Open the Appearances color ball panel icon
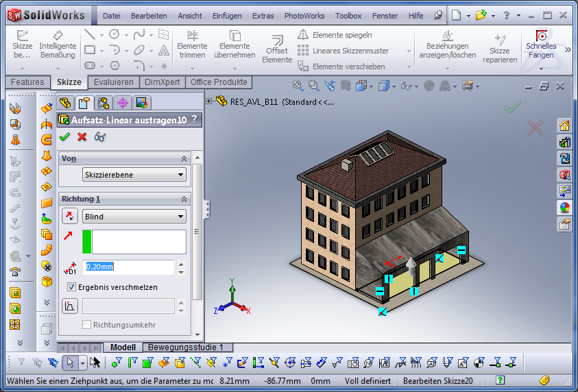 coord(564,208)
